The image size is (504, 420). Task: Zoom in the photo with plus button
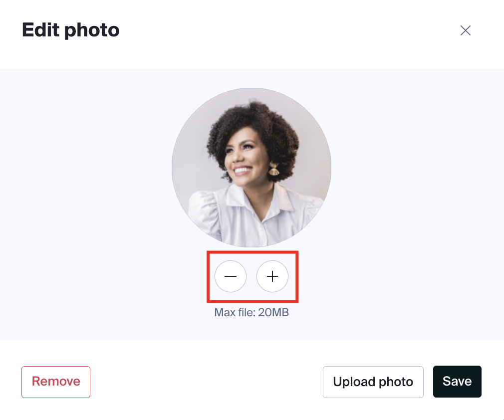click(272, 276)
